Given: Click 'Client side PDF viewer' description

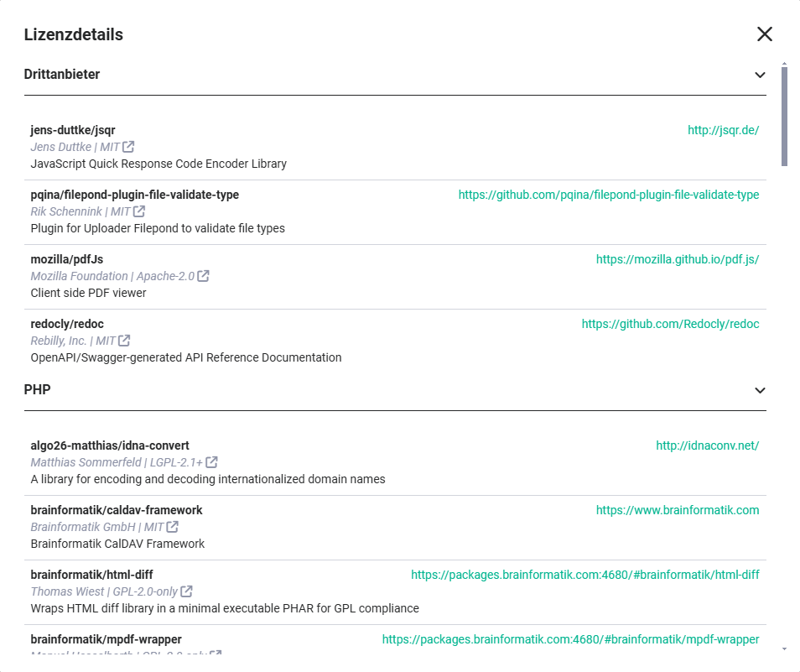Looking at the screenshot, I should (88, 293).
